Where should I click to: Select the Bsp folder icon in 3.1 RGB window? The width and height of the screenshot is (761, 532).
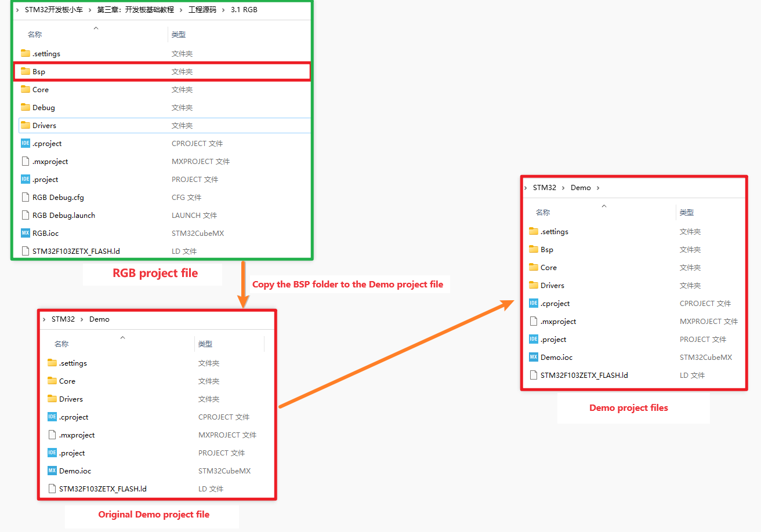pyautogui.click(x=25, y=71)
